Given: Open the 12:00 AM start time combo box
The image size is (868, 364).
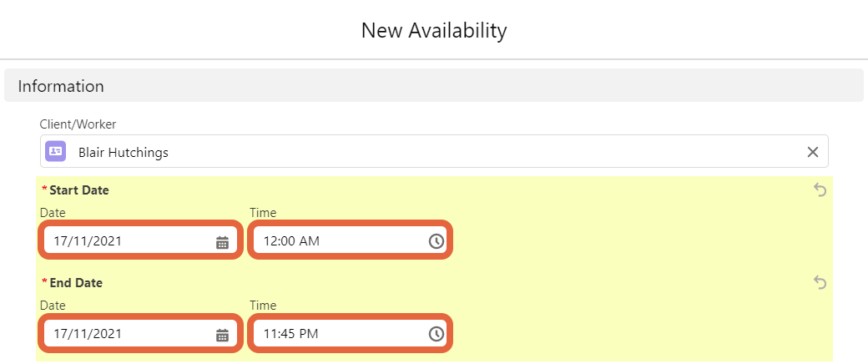Looking at the screenshot, I should pos(350,241).
